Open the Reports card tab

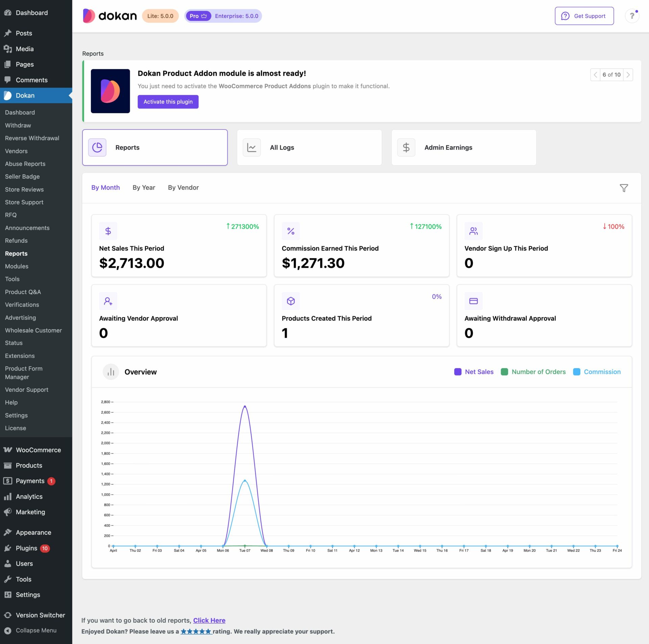pyautogui.click(x=155, y=147)
